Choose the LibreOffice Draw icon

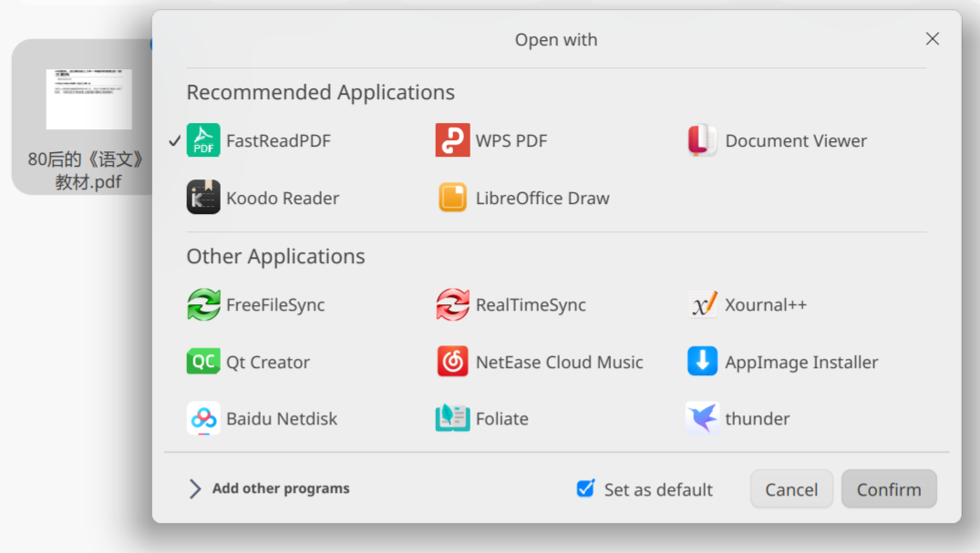(452, 198)
